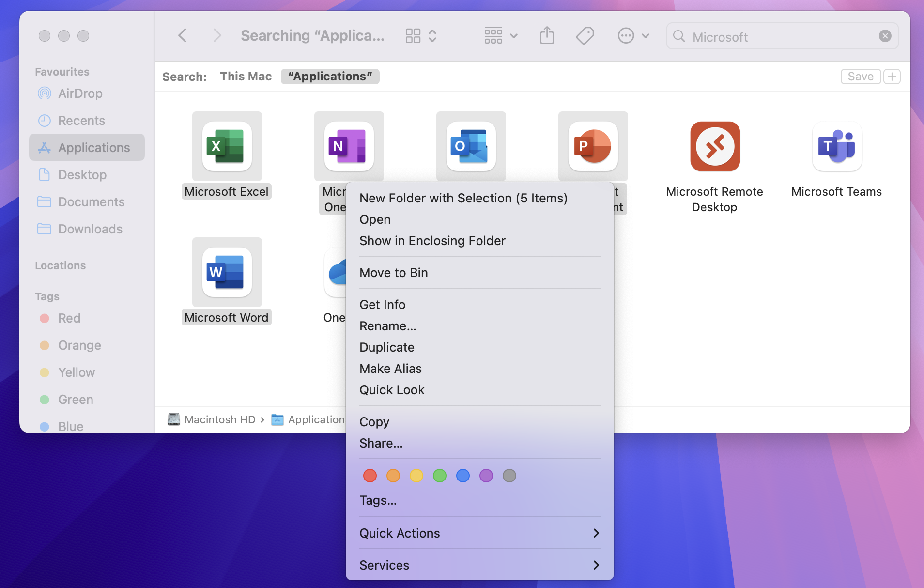Apply the yellow tag color in menu
The height and width of the screenshot is (588, 924).
[x=416, y=476]
